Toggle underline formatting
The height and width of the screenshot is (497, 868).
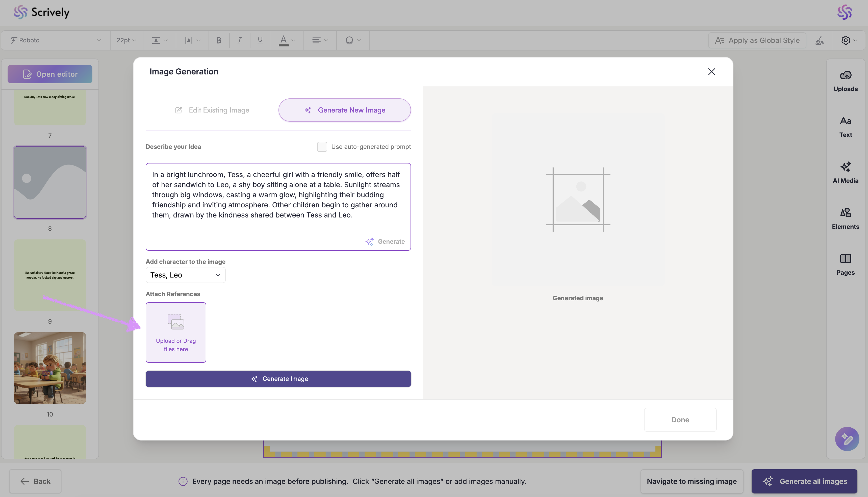coord(260,40)
